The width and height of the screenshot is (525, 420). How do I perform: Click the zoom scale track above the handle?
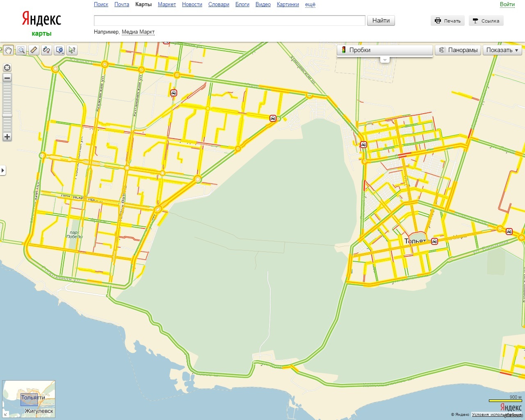(7, 98)
